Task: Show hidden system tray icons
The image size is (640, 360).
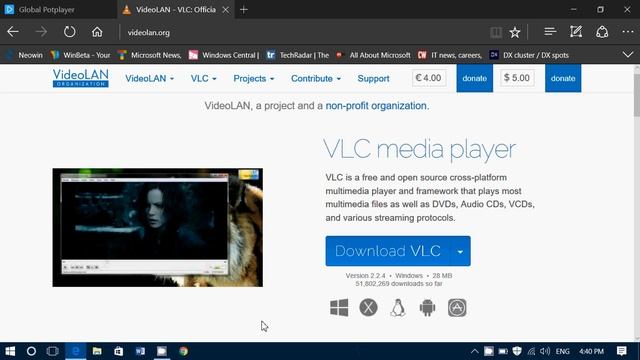Action: point(474,351)
